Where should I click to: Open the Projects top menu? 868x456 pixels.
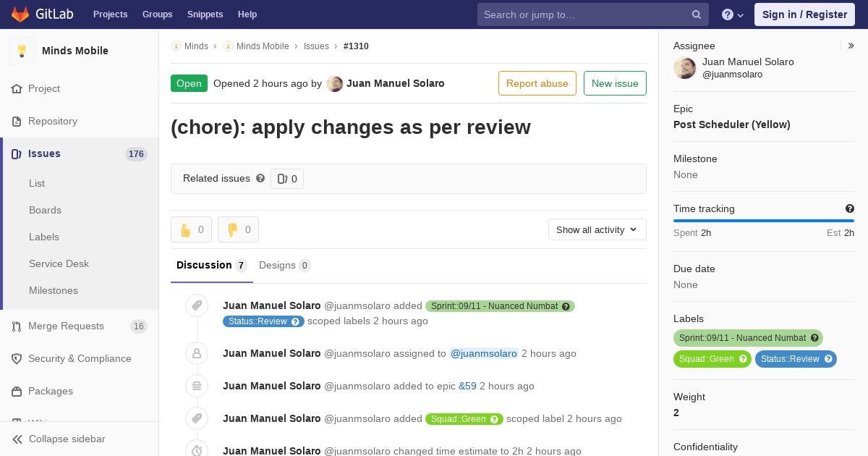click(111, 14)
